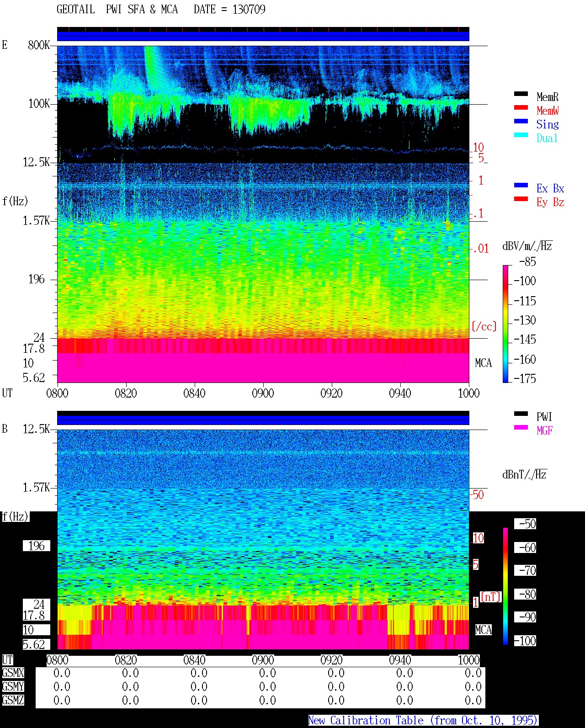
Task: Click the GEOTAIL PWI SFA & MCA title
Action: click(117, 10)
